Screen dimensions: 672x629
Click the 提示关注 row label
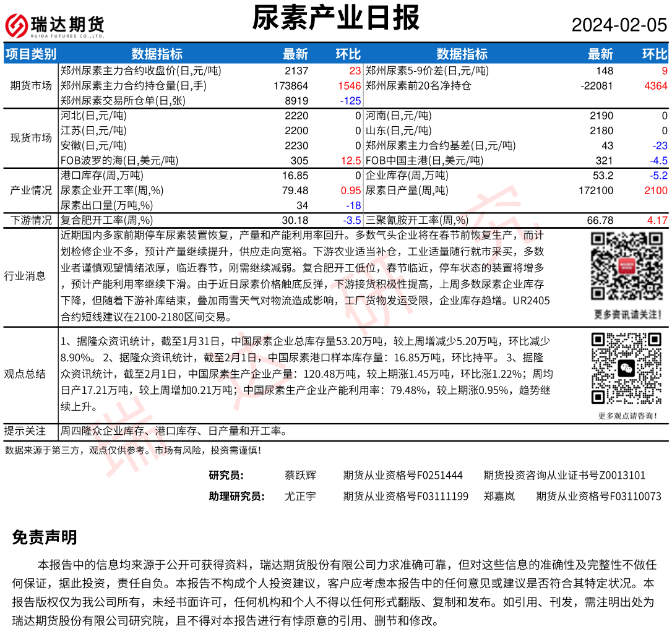pos(25,430)
